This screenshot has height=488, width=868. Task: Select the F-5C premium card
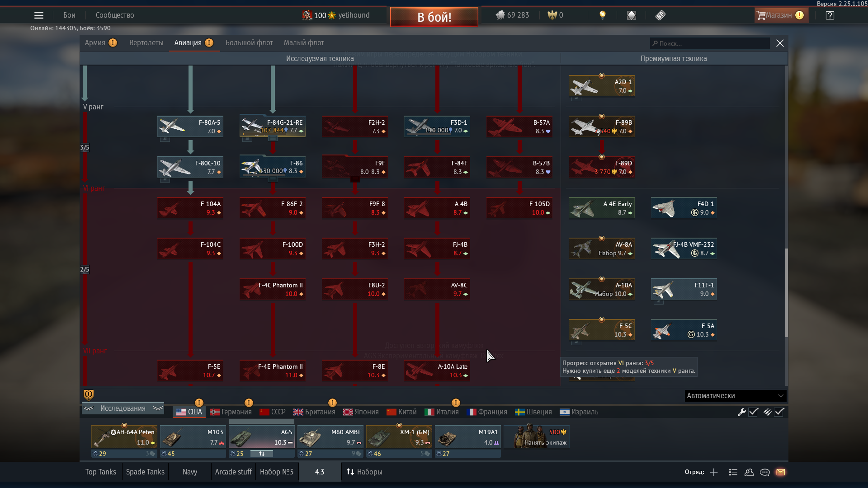point(602,330)
